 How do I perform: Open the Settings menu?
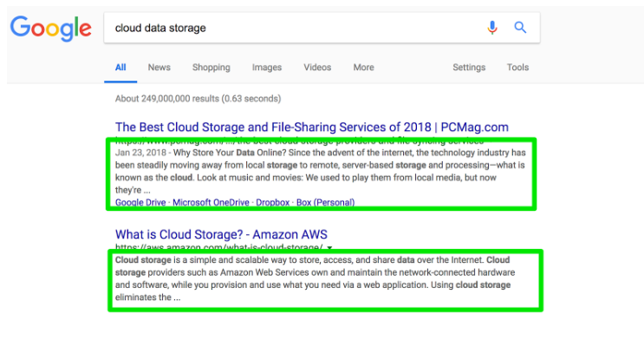[469, 68]
